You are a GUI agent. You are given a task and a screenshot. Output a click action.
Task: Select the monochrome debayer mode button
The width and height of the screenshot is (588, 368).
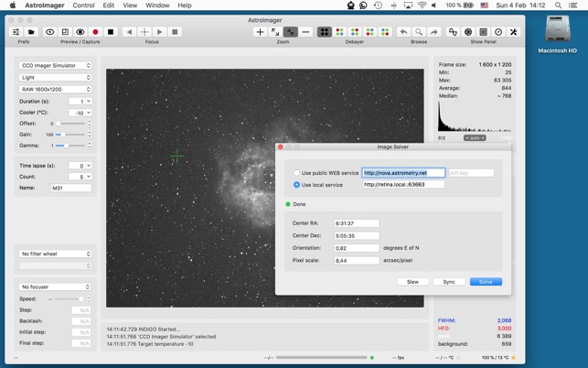[x=324, y=32]
